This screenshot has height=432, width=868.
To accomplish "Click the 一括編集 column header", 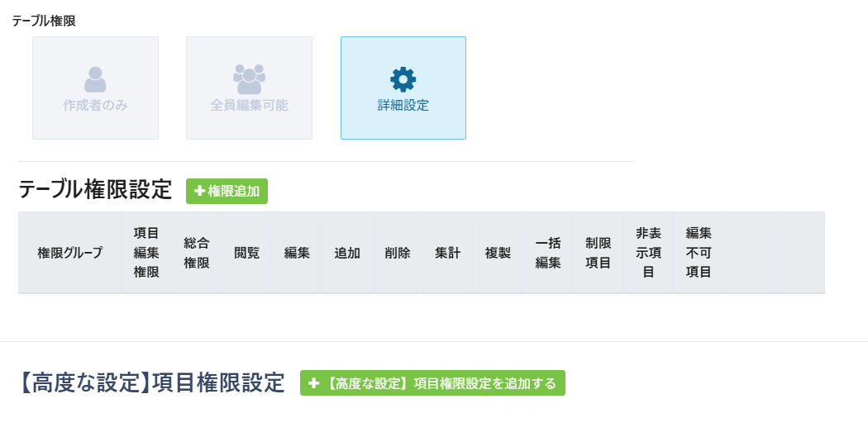I will pyautogui.click(x=548, y=253).
